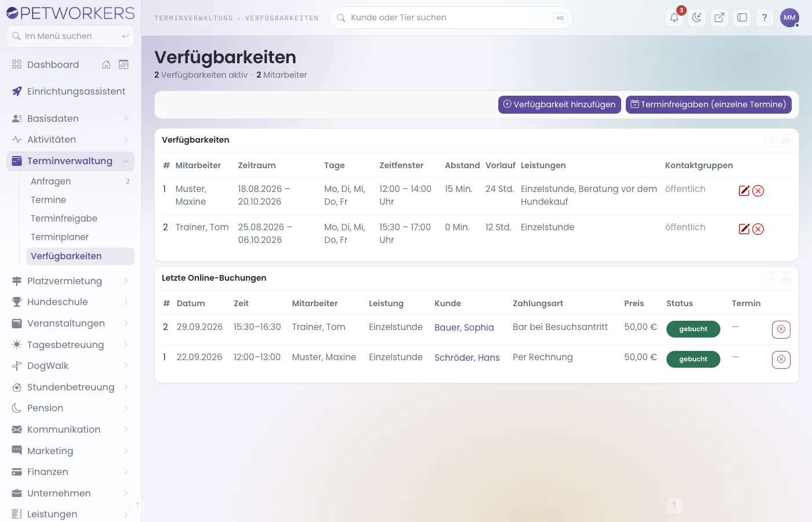This screenshot has width=812, height=522.
Task: Open customer Schröder, Hans link
Action: (467, 357)
